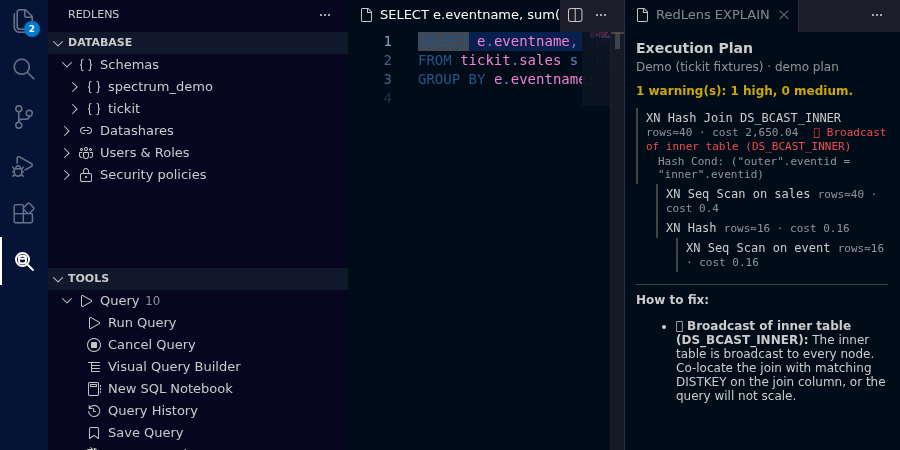
Task: Open the Explorer files icon
Action: pyautogui.click(x=24, y=21)
